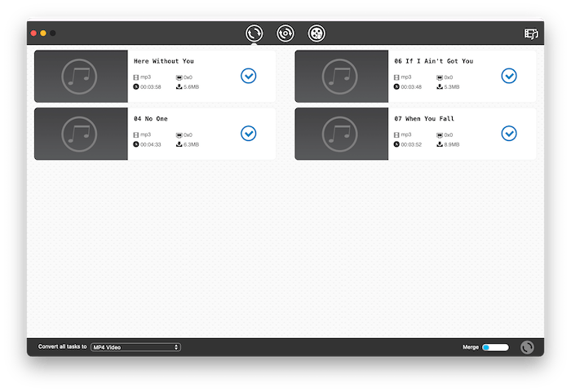The image size is (571, 392).
Task: Switch to the Convert tab icon
Action: coord(255,33)
